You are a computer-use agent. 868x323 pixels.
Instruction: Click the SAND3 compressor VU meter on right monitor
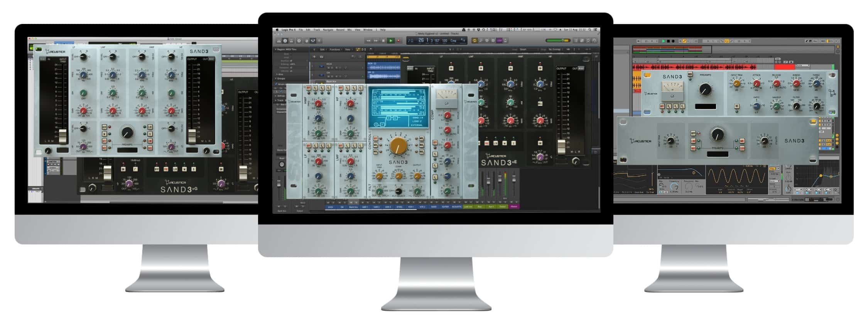click(x=672, y=91)
